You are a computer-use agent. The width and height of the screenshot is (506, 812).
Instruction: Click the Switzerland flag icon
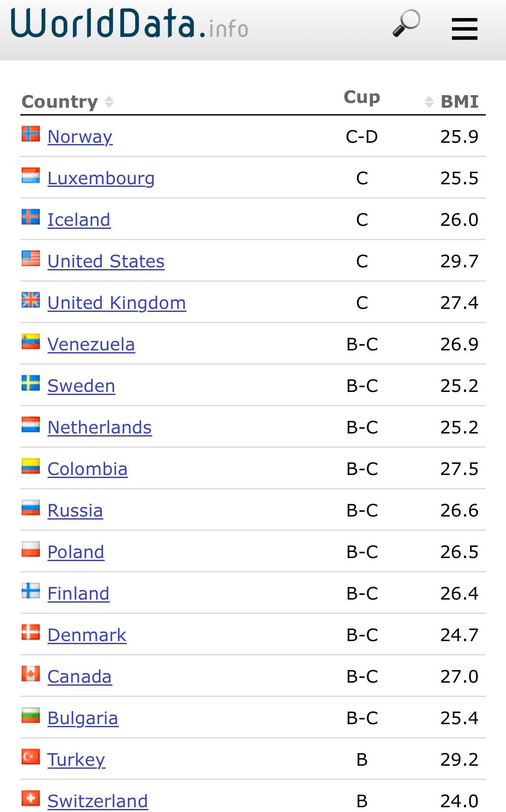coord(31,799)
